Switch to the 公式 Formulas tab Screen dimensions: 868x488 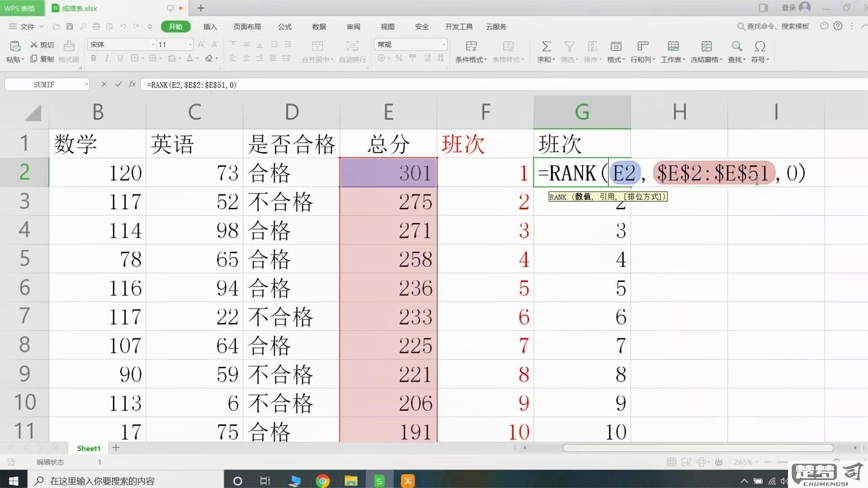click(284, 27)
